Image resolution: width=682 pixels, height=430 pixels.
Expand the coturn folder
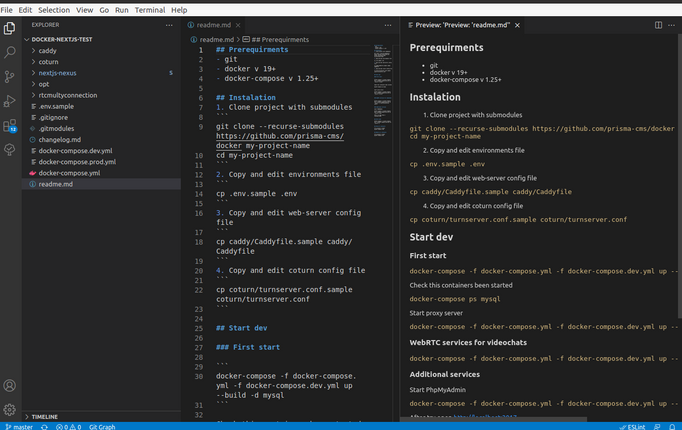101,62
